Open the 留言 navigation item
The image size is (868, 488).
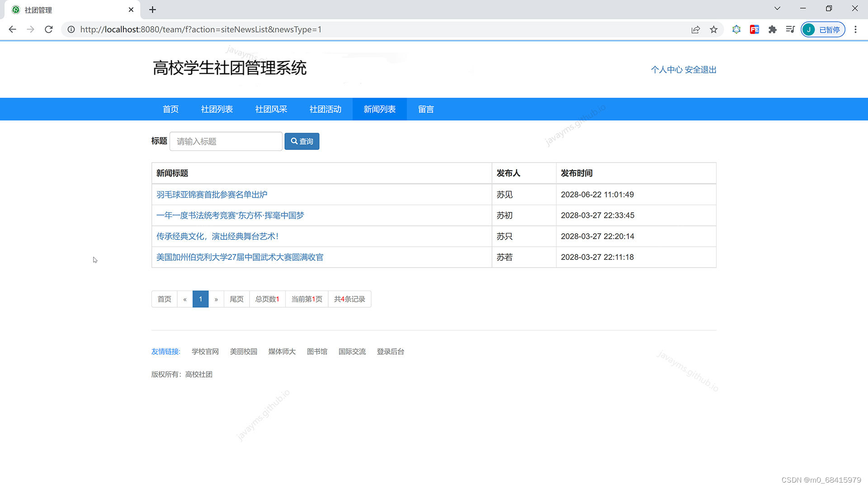point(425,109)
